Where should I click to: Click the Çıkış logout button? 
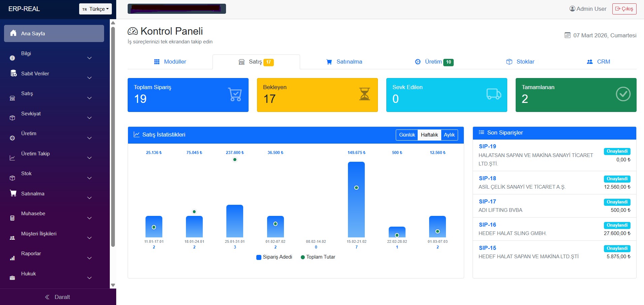(x=624, y=9)
